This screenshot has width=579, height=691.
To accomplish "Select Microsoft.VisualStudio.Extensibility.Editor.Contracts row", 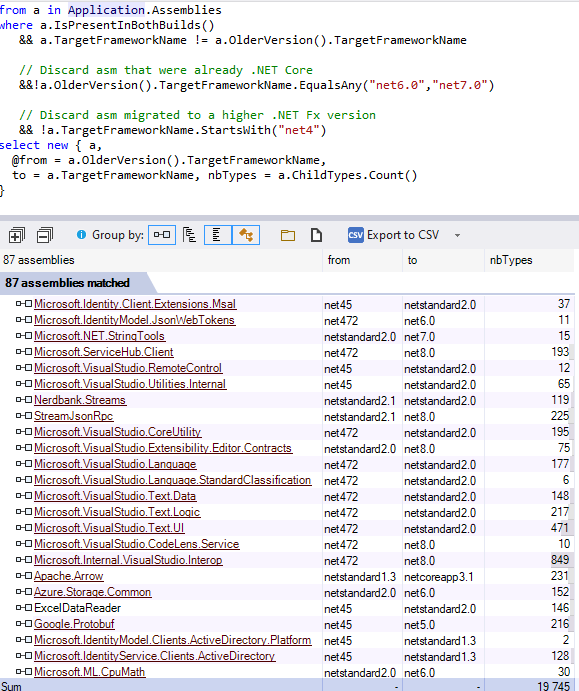I will click(x=287, y=448).
